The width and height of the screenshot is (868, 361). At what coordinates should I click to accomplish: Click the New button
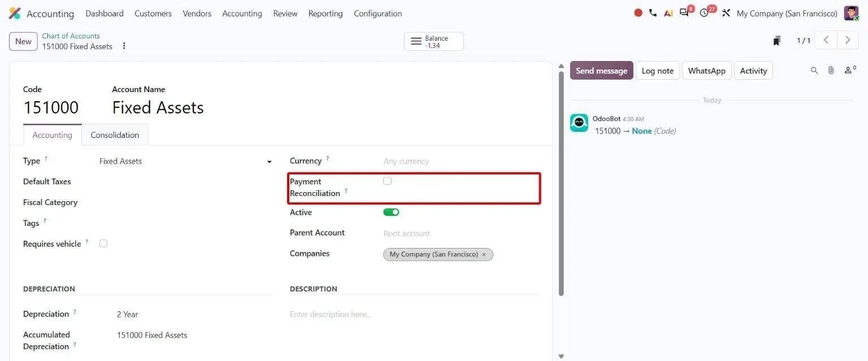pyautogui.click(x=23, y=41)
